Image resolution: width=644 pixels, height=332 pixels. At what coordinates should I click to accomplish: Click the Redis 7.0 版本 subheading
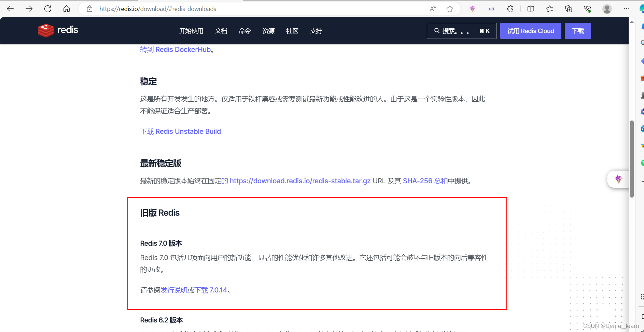(x=161, y=243)
